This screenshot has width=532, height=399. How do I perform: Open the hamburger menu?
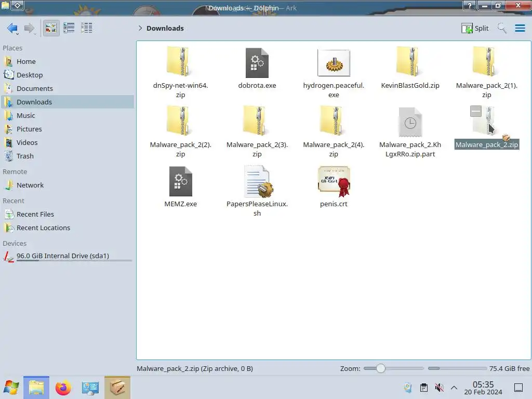[520, 28]
